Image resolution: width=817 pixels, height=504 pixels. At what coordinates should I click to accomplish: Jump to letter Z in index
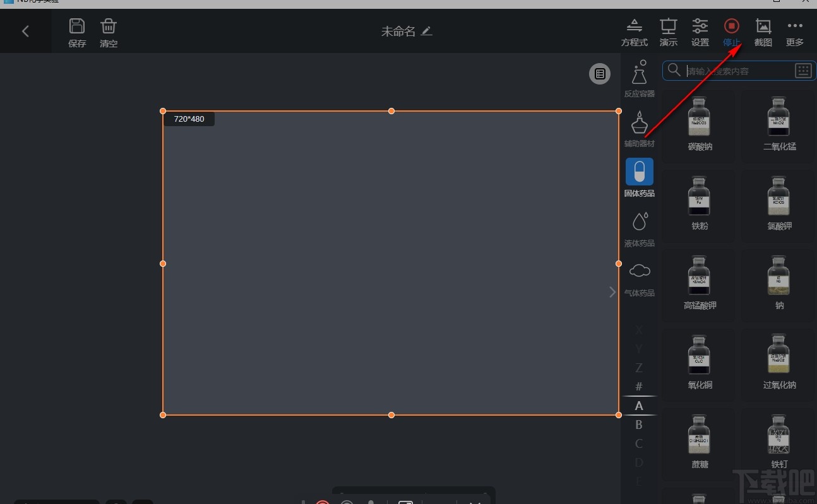point(639,368)
